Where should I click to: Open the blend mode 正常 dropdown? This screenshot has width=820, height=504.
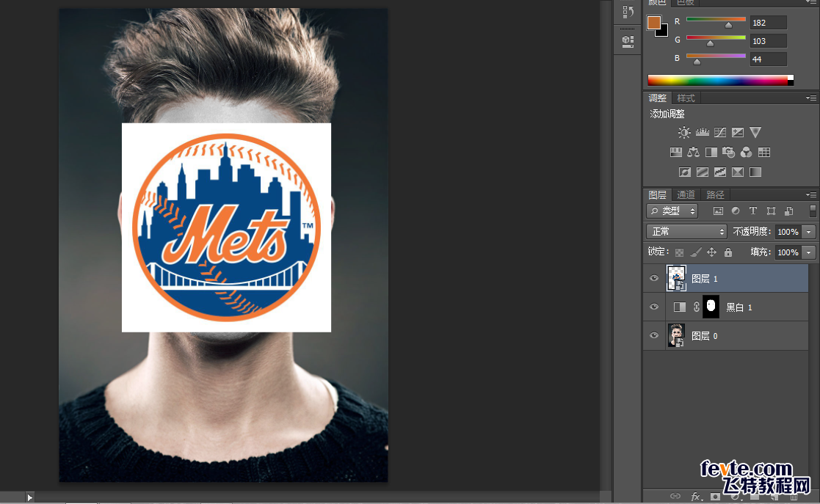686,232
